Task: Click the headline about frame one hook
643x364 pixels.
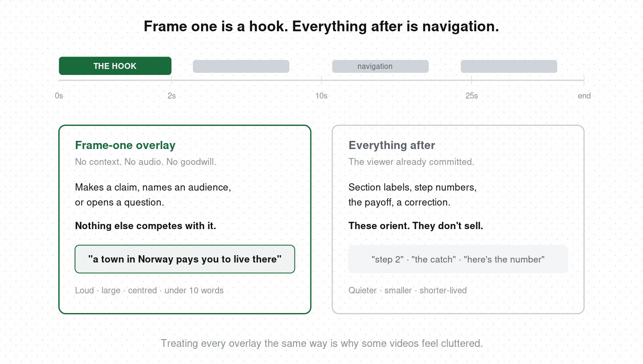Action: pos(321,27)
